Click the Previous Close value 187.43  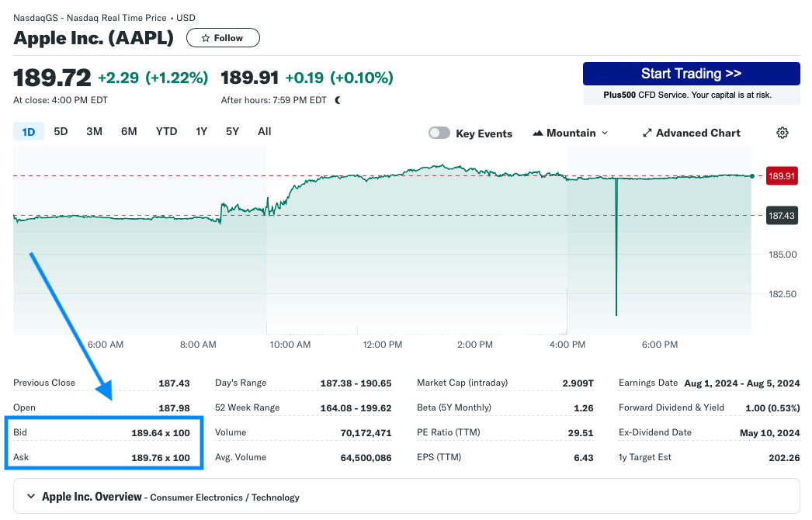tap(174, 383)
